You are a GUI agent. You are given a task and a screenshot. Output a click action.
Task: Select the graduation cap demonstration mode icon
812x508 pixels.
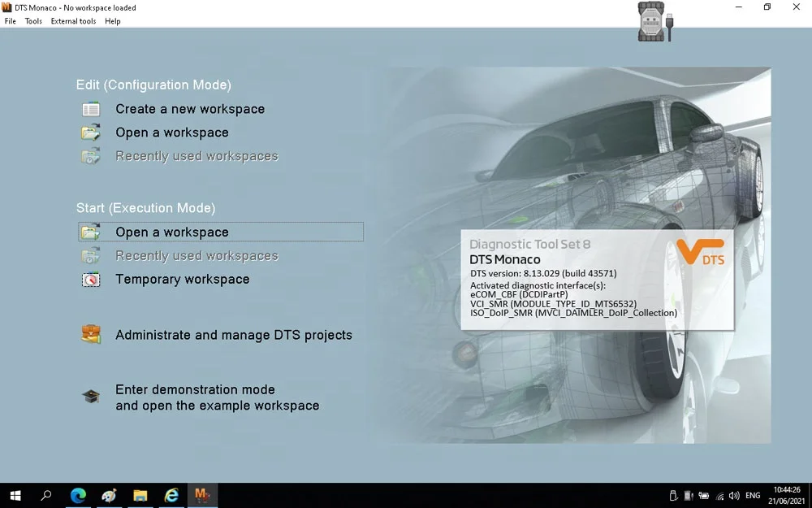point(90,396)
